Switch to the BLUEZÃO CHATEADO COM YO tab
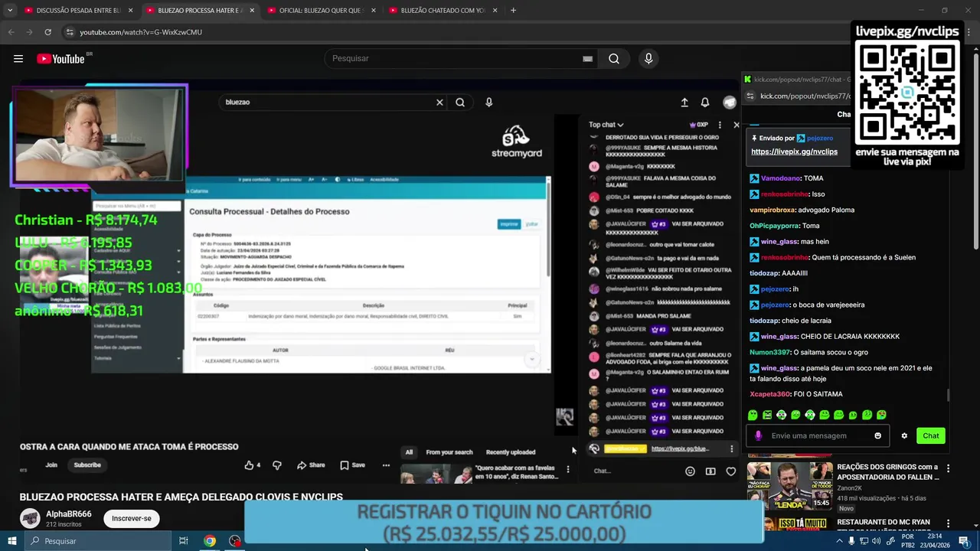 click(443, 11)
